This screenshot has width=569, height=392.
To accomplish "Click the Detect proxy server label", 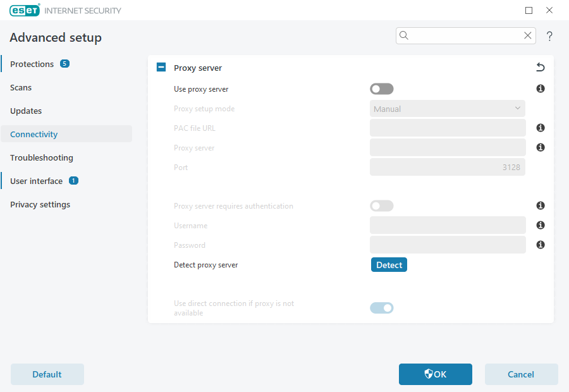I will click(x=205, y=265).
